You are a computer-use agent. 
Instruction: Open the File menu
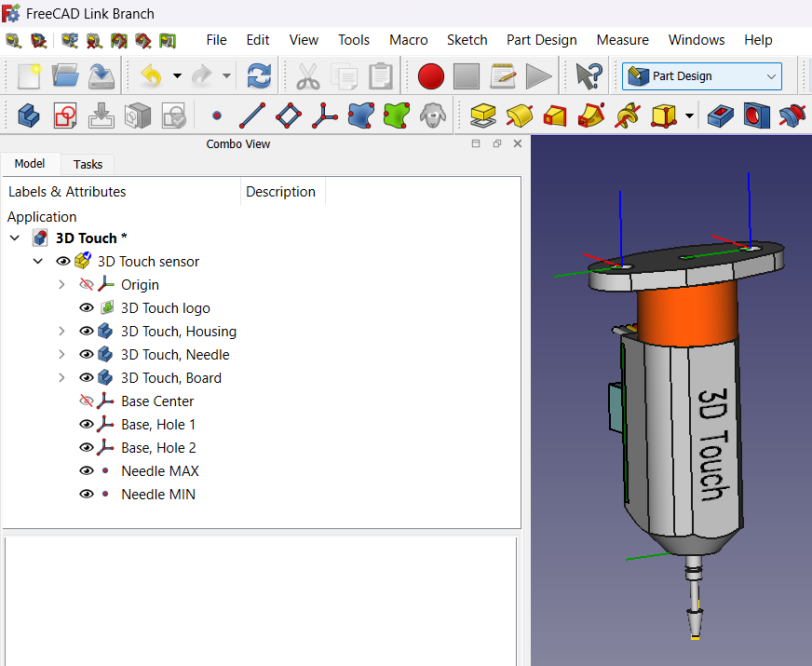[x=216, y=40]
